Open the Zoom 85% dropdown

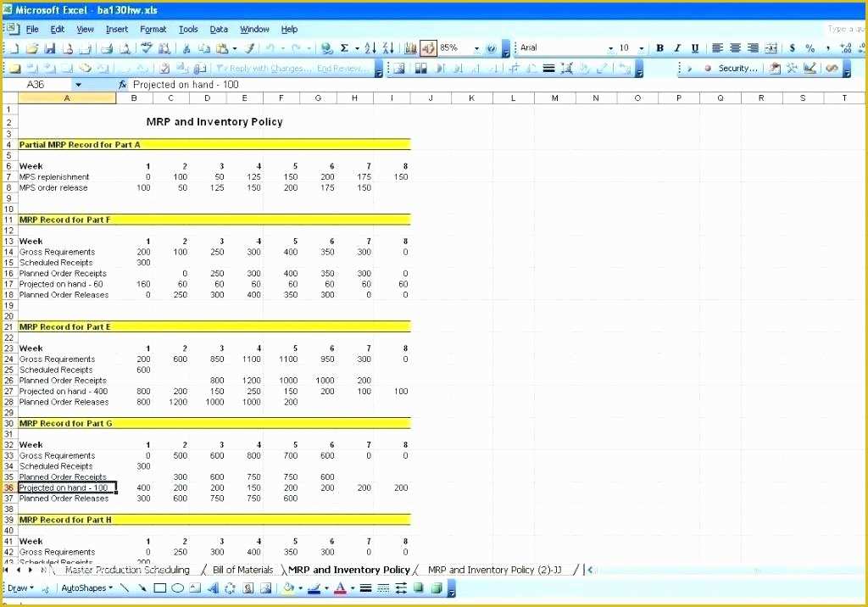(476, 48)
